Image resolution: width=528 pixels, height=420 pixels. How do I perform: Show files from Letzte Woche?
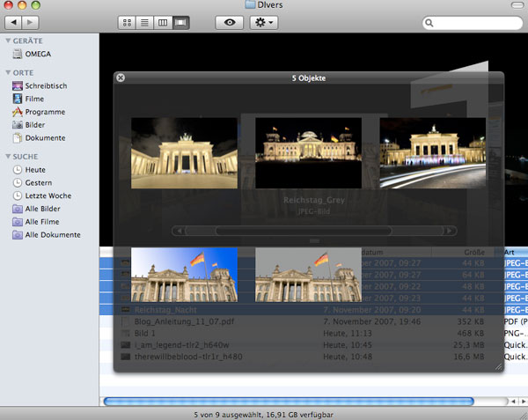pyautogui.click(x=42, y=195)
